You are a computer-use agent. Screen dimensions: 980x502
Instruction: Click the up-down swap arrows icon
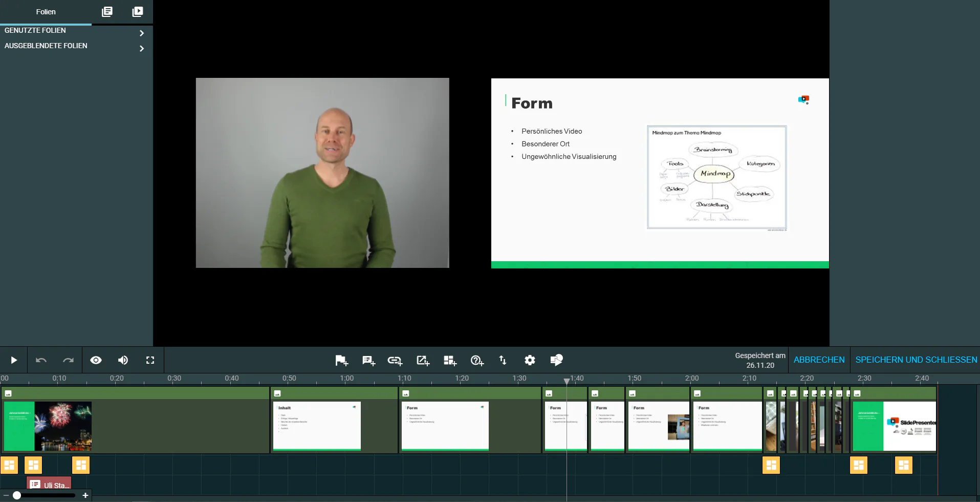coord(503,360)
